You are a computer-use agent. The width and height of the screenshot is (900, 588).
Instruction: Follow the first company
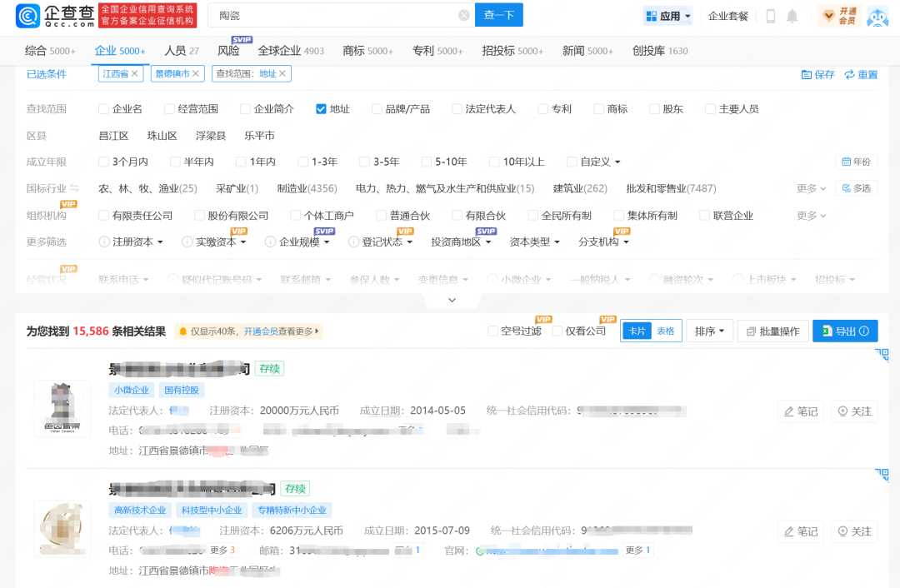[x=855, y=411]
